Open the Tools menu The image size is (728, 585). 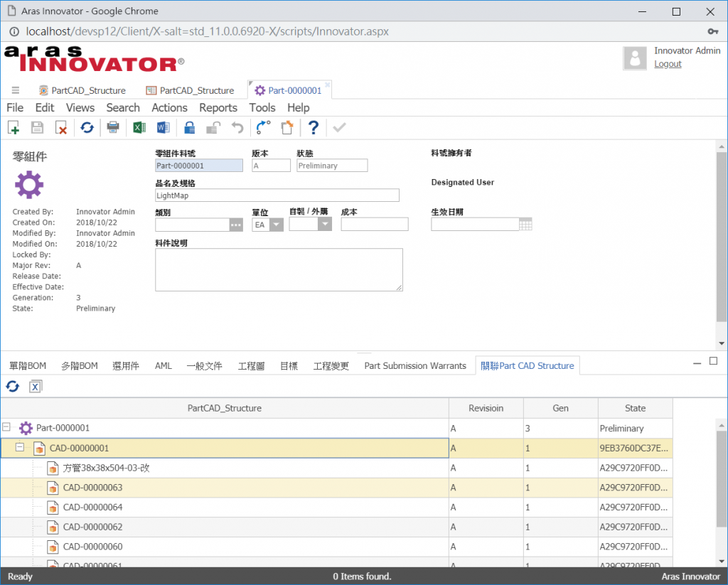click(262, 108)
